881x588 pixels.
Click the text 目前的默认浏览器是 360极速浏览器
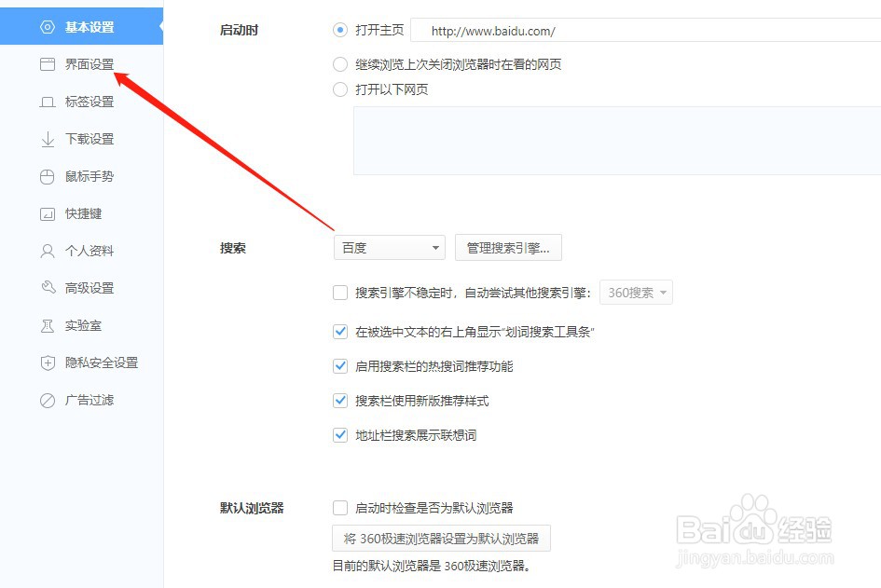pos(432,566)
